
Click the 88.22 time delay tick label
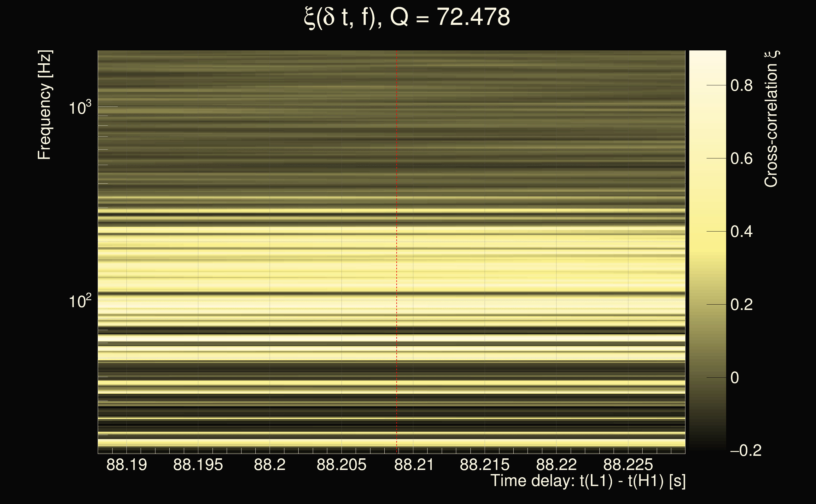(556, 465)
